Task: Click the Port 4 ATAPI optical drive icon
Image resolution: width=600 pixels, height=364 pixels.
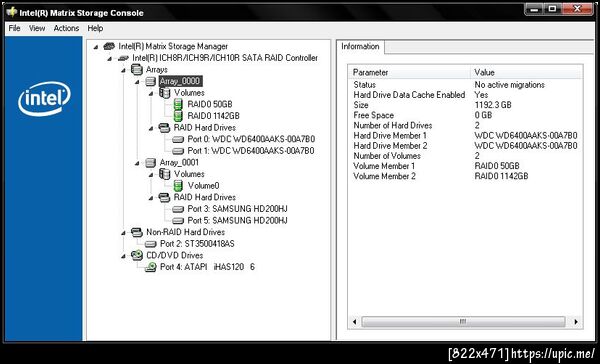Action: pyautogui.click(x=150, y=267)
